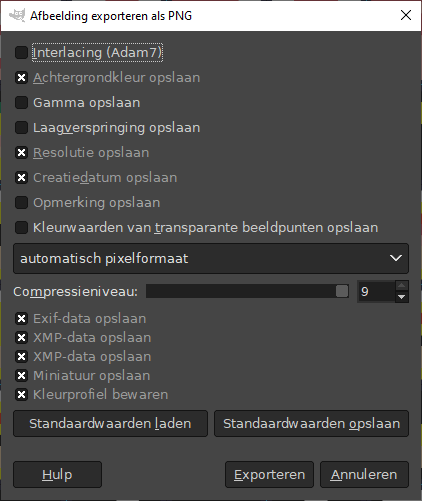Image resolution: width=422 pixels, height=501 pixels.
Task: Tick Laagverspringing opslaan checkbox
Action: [21, 128]
